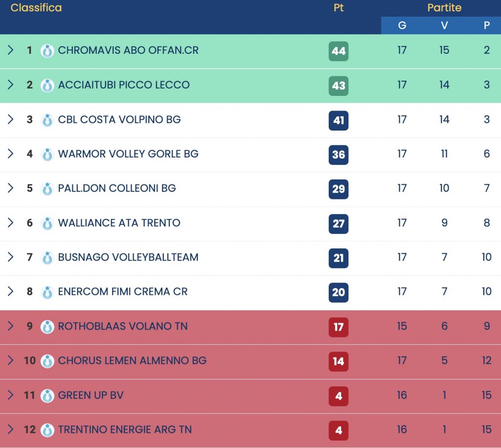The height and width of the screenshot is (448, 501).
Task: Click the WARMOR VOLLEY GORLE BG logo
Action: click(x=47, y=155)
